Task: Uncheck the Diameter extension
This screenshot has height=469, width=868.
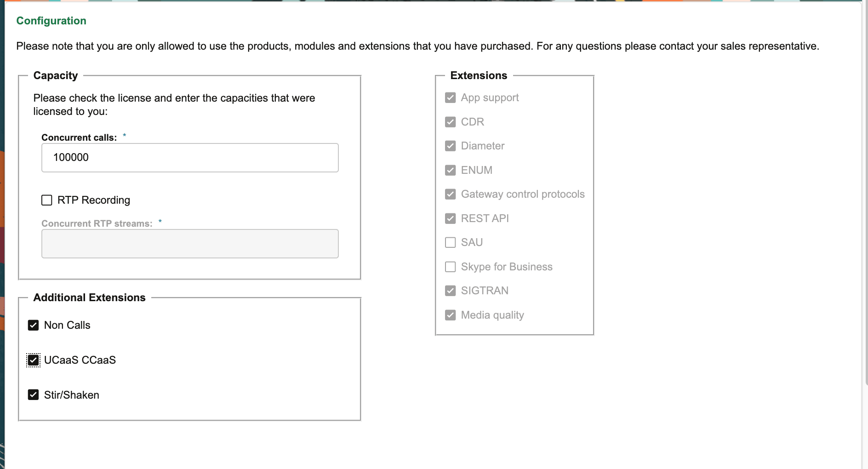Action: (450, 146)
